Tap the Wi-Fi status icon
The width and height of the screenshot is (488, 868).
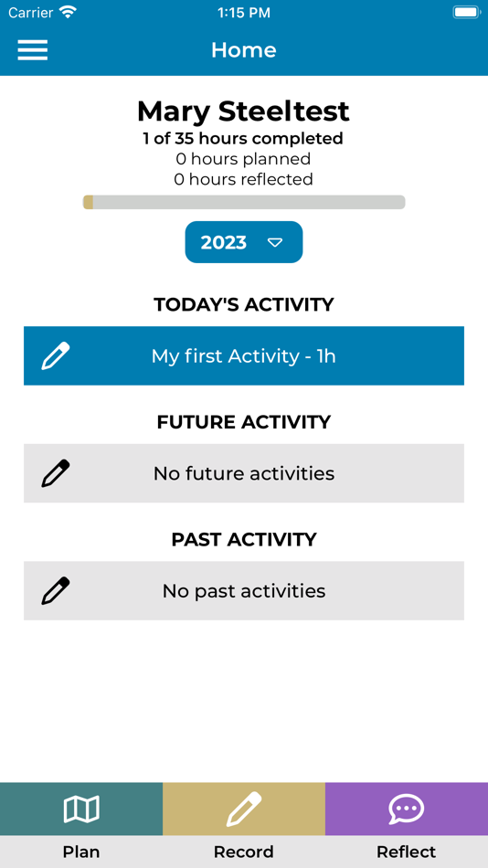pos(69,12)
